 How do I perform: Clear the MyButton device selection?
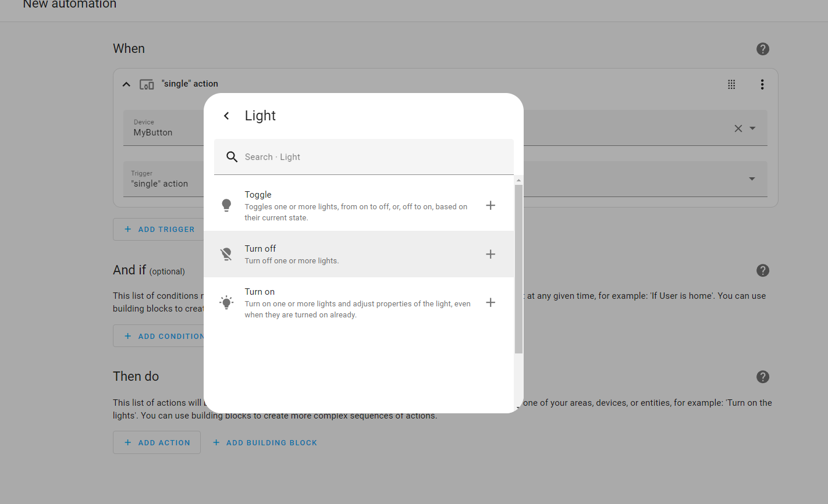[738, 128]
